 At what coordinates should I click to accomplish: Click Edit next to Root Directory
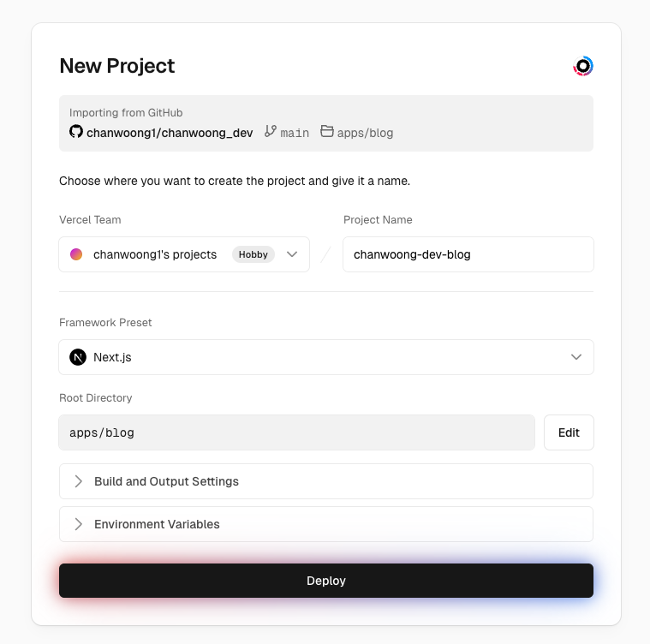tap(569, 432)
